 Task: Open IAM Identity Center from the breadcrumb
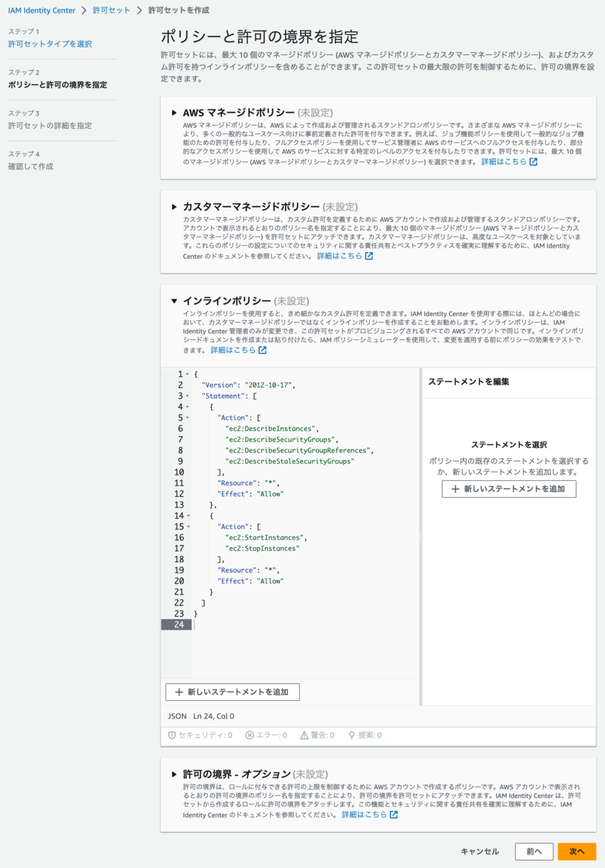pyautogui.click(x=42, y=10)
